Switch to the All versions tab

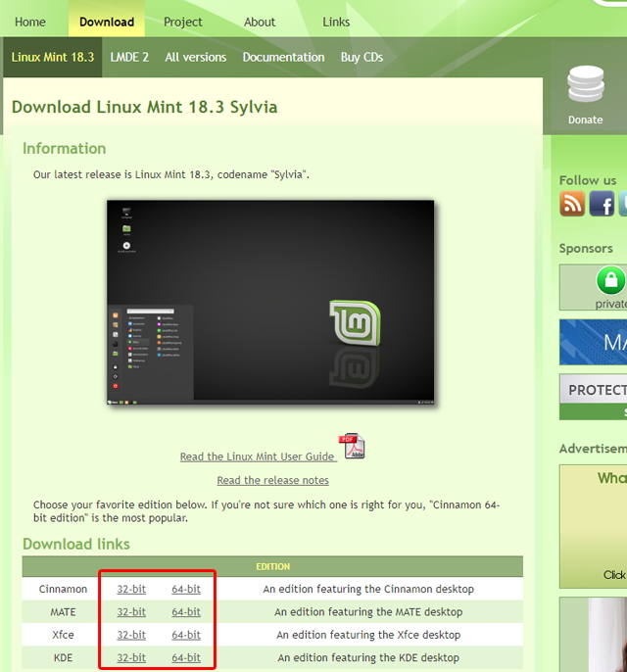click(196, 57)
